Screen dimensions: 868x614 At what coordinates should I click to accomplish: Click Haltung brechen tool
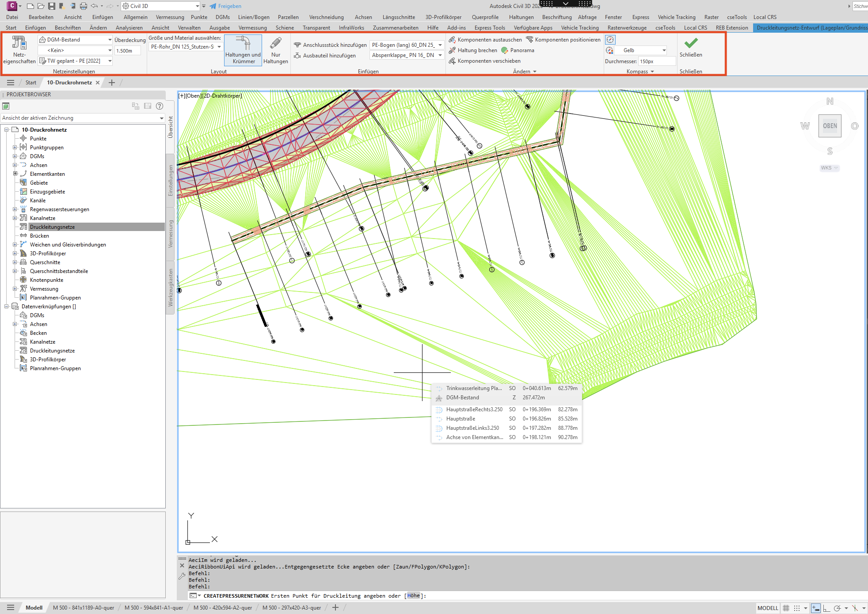473,50
